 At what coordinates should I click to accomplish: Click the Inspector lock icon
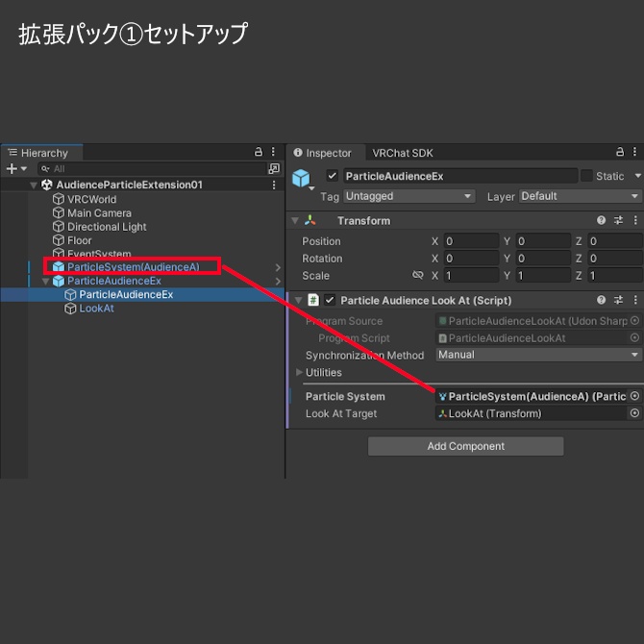[620, 152]
